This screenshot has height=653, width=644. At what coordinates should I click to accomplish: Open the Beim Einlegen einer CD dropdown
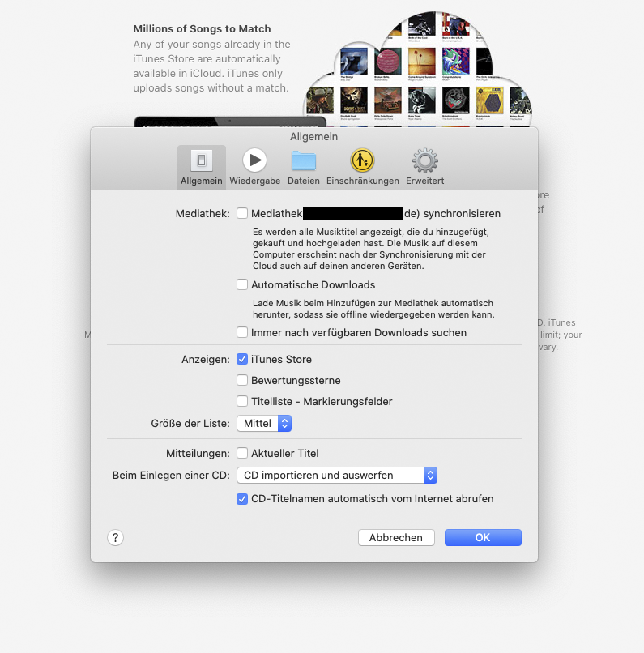click(337, 476)
